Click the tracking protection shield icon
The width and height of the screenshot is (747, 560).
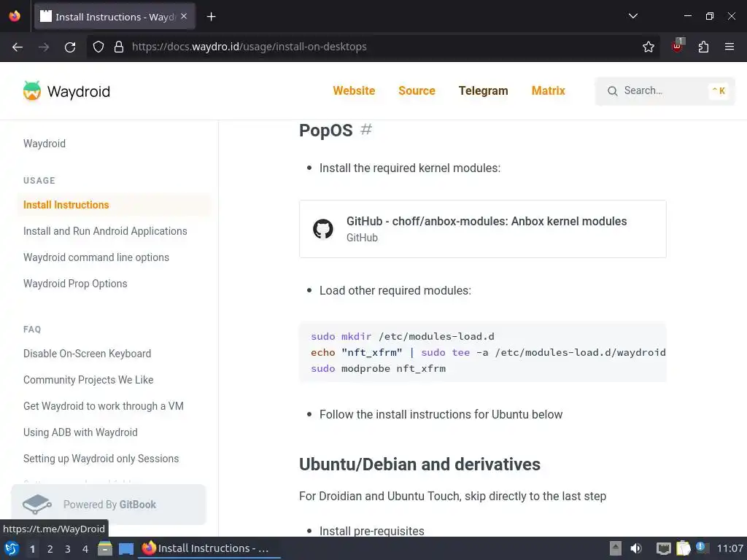pyautogui.click(x=98, y=47)
